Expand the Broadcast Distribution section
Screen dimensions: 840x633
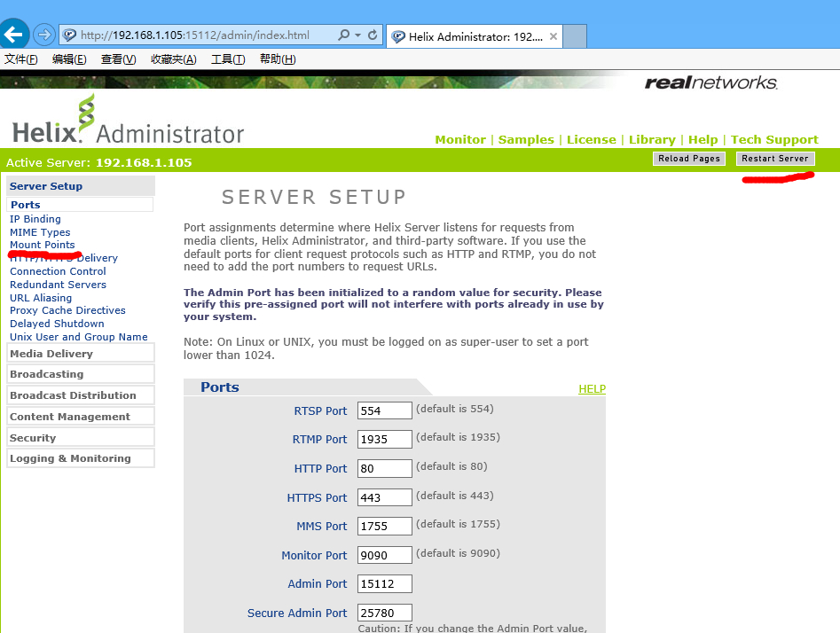point(81,395)
